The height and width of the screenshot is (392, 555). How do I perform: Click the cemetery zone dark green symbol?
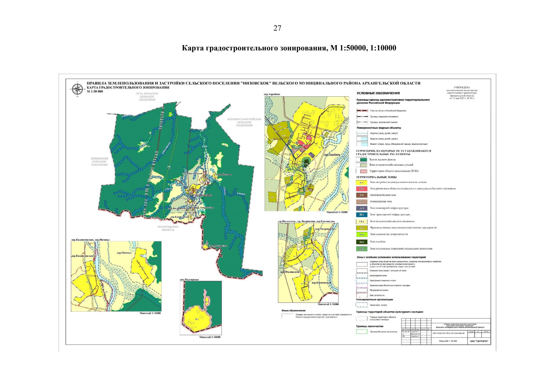click(361, 242)
